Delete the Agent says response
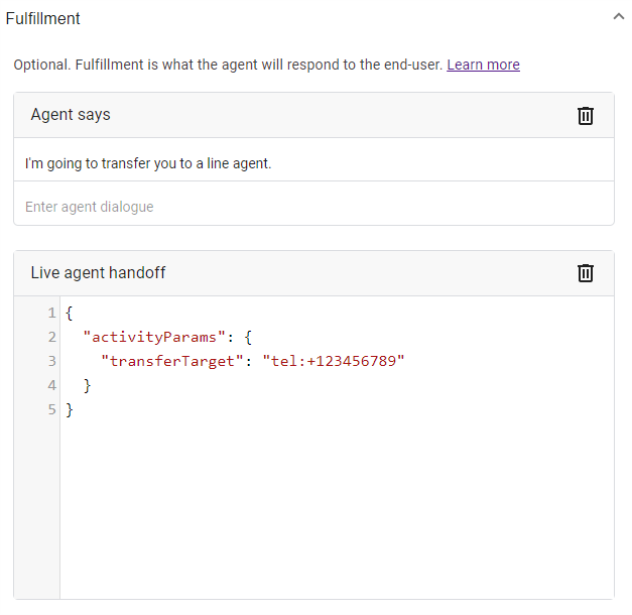Screen dimensions: 632x615 point(585,116)
